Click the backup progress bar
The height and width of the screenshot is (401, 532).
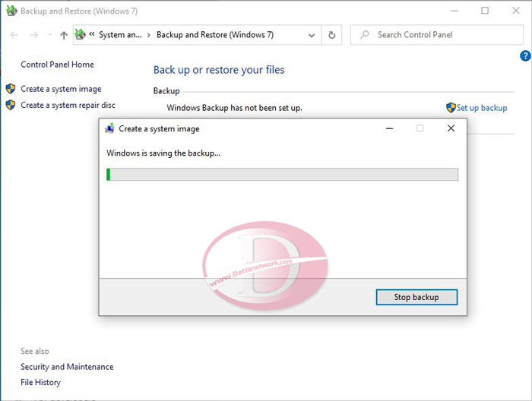tap(282, 175)
